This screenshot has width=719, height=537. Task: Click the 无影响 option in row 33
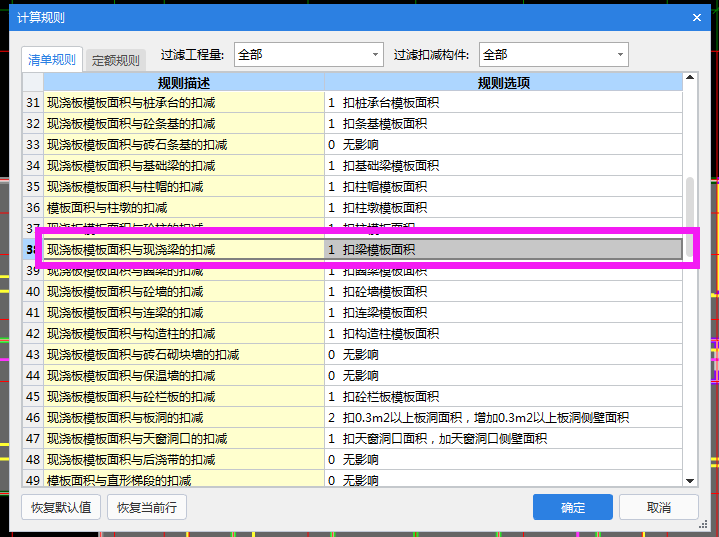503,145
